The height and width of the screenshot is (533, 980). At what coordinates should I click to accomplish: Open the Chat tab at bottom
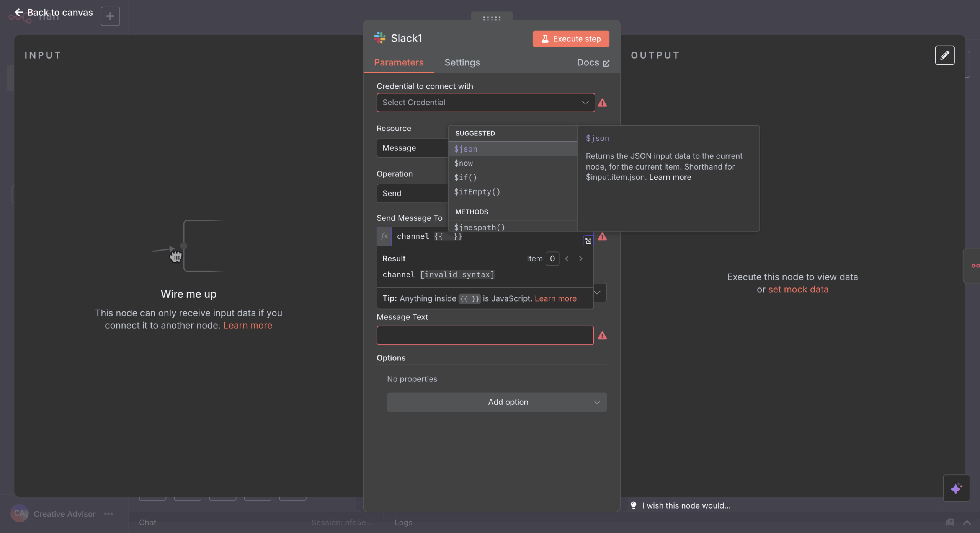[x=147, y=522]
